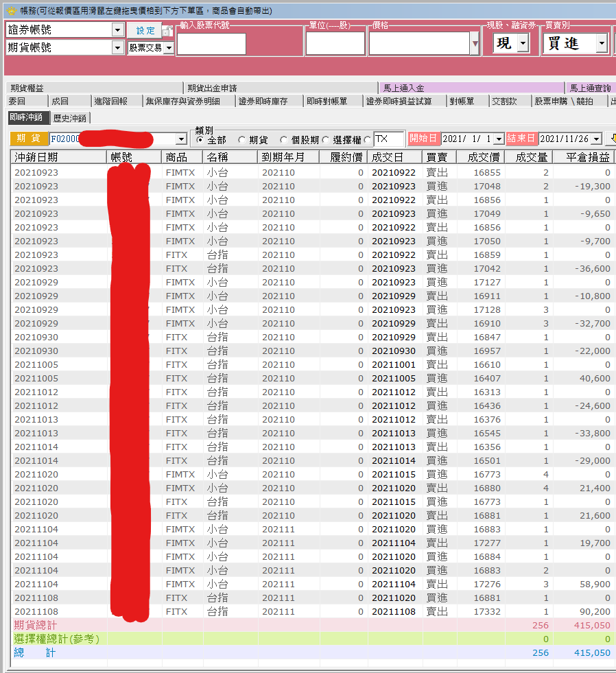Image resolution: width=616 pixels, height=673 pixels.
Task: Click the 期貨總計 row label
Action: coord(35,625)
